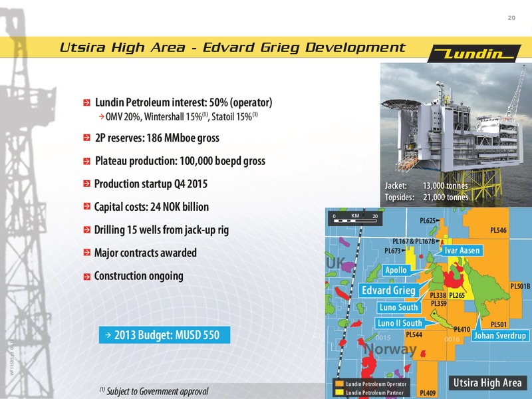
Task: Click the red bullet icon beside 'Plateau production'
Action: coord(87,160)
